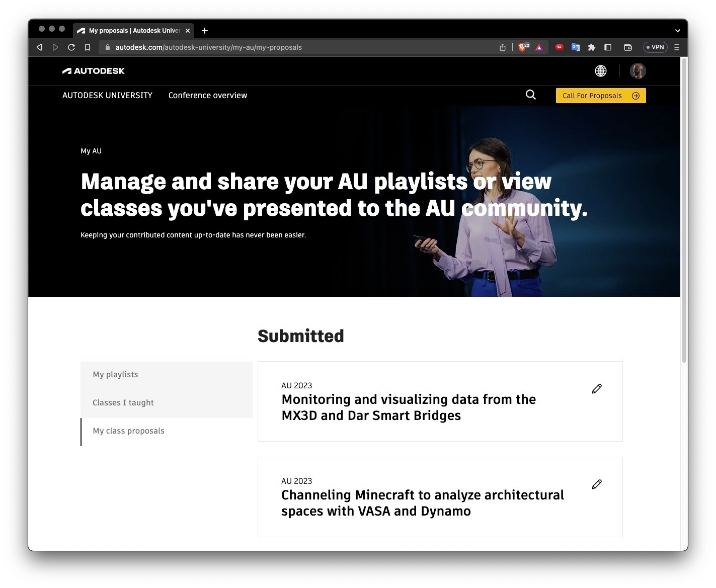The image size is (716, 588).
Task: Bookmark this page using the bookmark icon
Action: (x=88, y=47)
